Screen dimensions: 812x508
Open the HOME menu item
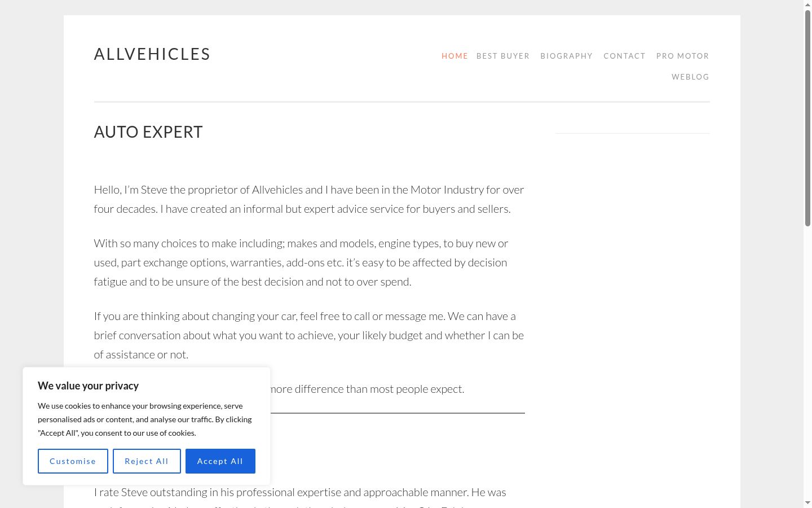[454, 56]
